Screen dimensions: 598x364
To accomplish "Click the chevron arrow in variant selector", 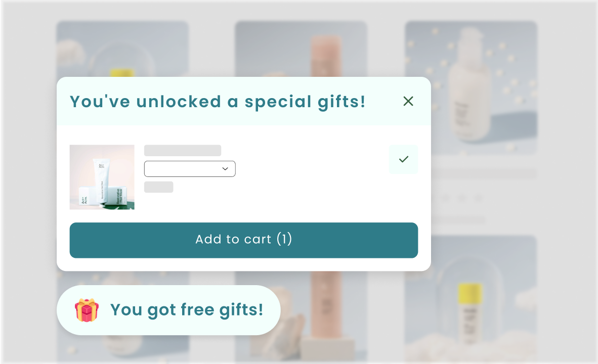I will click(x=225, y=169).
